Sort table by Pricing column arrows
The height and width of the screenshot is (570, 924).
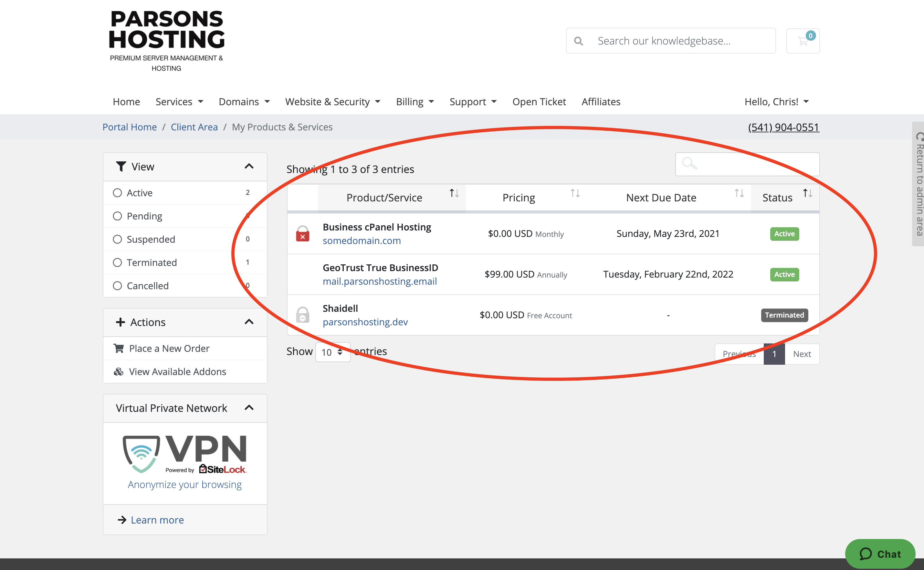pyautogui.click(x=575, y=193)
